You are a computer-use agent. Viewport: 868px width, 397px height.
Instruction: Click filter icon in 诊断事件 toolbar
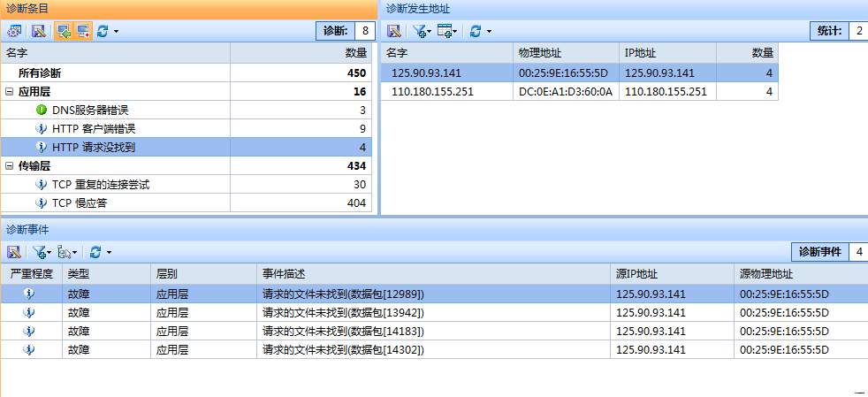click(x=39, y=252)
